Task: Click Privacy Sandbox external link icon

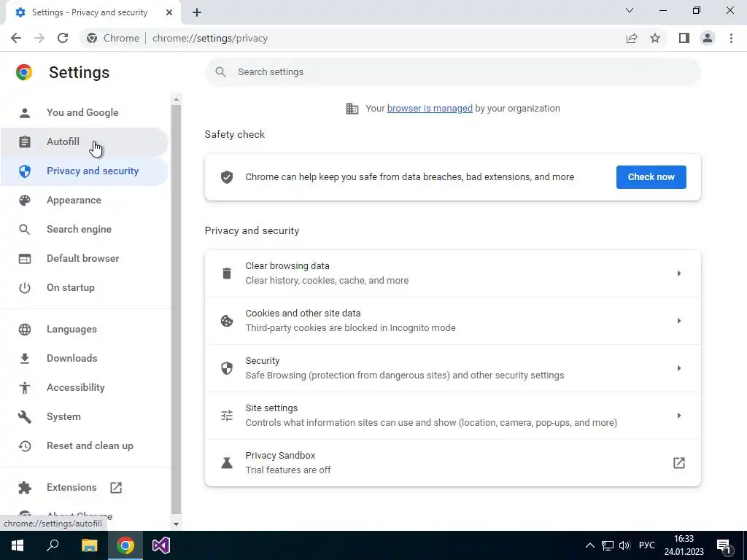Action: (x=679, y=463)
